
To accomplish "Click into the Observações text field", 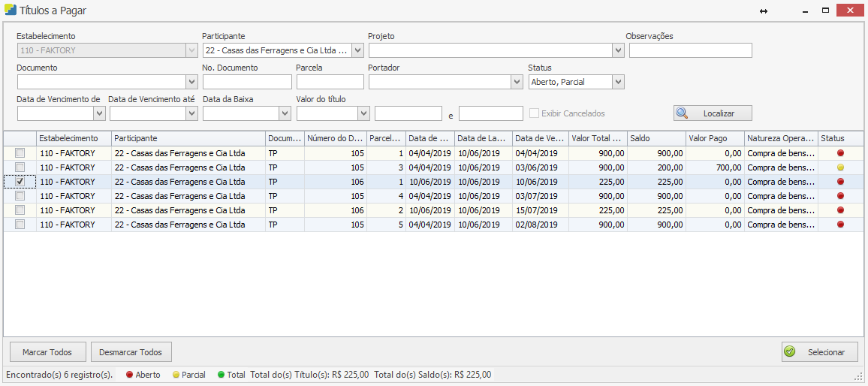I will [690, 50].
